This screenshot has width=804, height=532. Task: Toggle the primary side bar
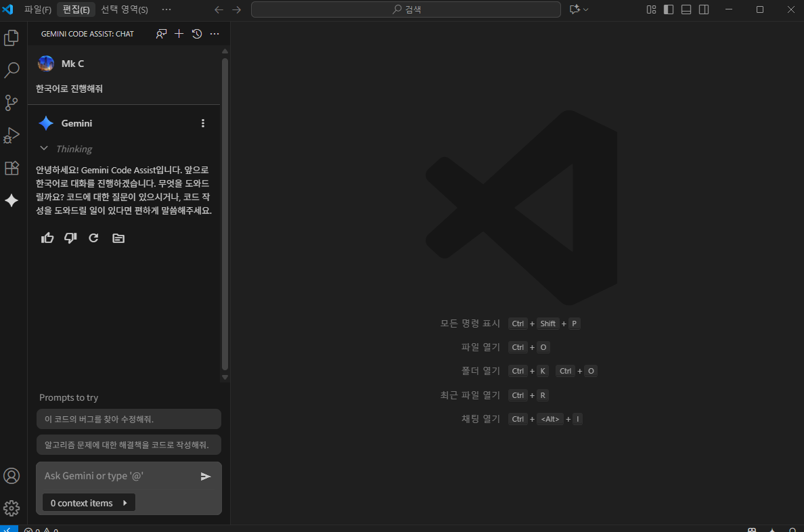[669, 9]
